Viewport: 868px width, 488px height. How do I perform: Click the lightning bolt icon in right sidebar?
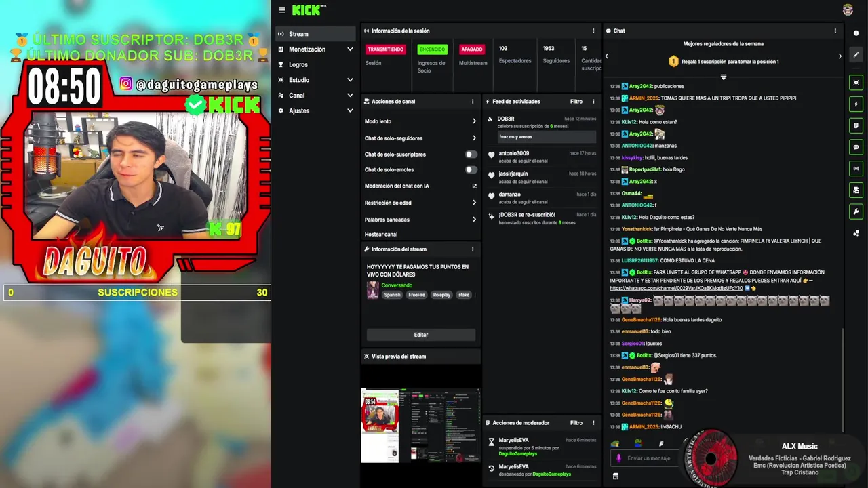[x=856, y=104]
